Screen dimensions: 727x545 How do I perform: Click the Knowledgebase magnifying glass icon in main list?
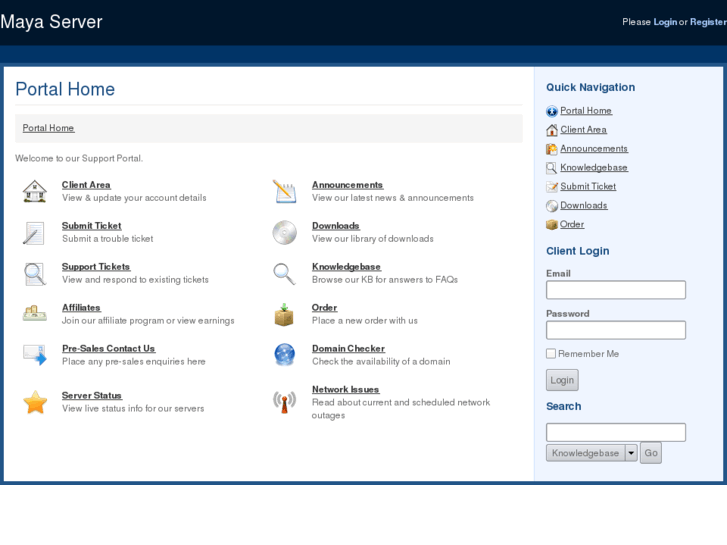(x=284, y=274)
